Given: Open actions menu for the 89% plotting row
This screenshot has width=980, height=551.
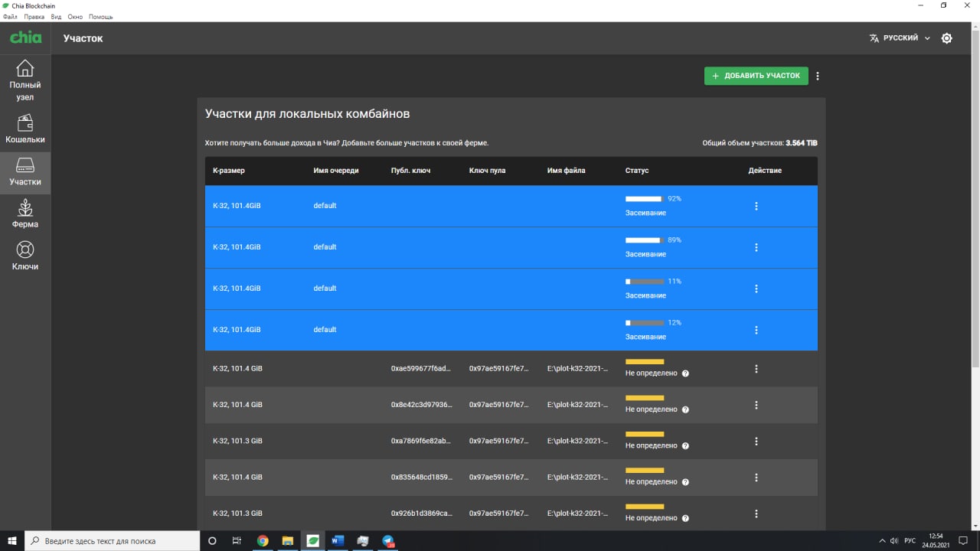Looking at the screenshot, I should pos(756,247).
